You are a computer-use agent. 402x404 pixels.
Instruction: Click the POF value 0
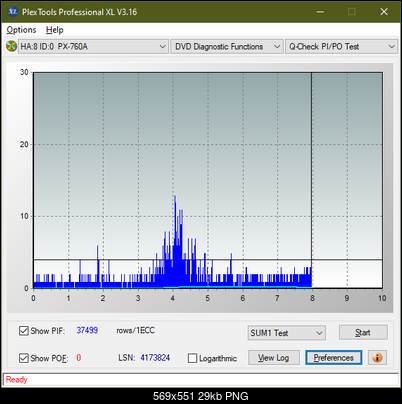[x=79, y=358]
